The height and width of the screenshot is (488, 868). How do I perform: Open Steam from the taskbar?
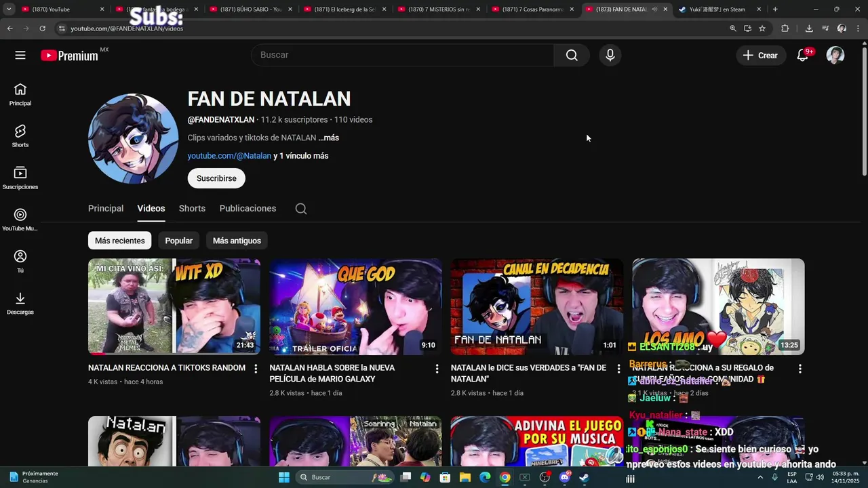(x=584, y=477)
